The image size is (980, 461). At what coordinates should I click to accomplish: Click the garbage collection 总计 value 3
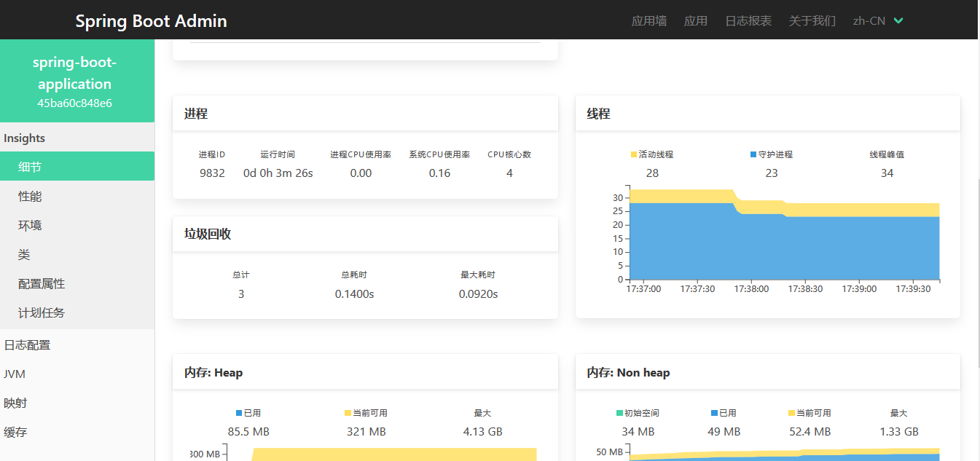click(x=241, y=294)
